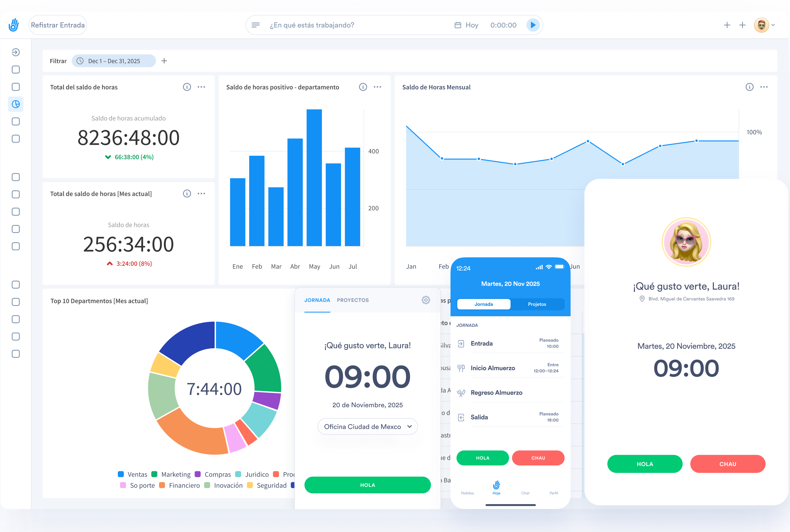This screenshot has height=532, width=790.
Task: Expand the user avatar menu chevron
Action: pyautogui.click(x=773, y=25)
